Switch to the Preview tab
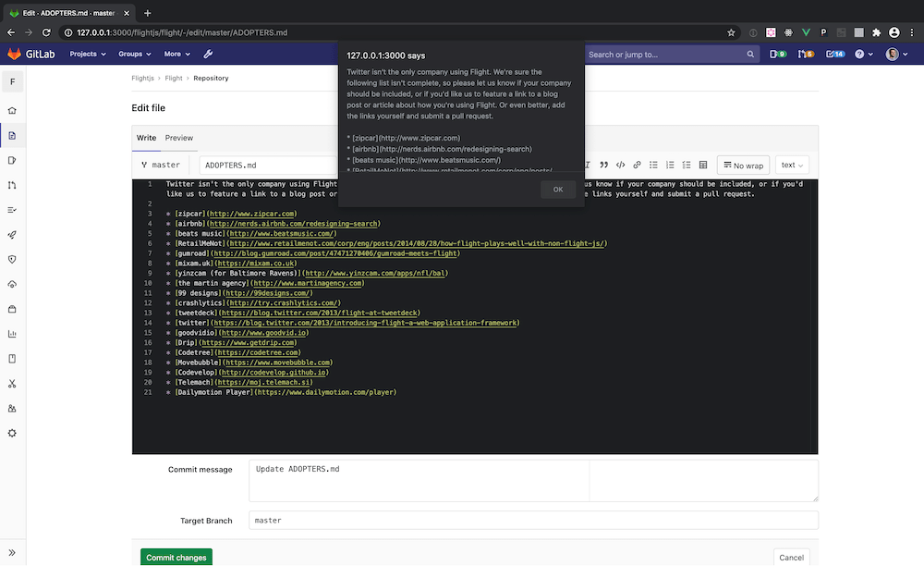The width and height of the screenshot is (924, 578). point(178,138)
